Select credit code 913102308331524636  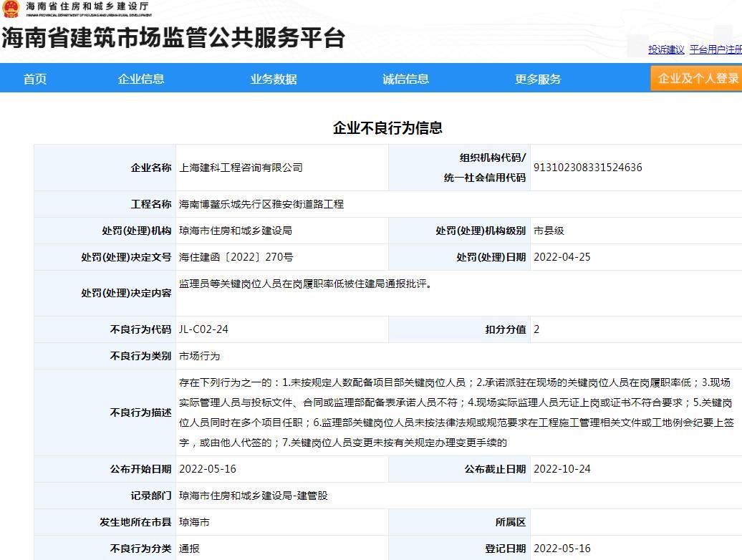(x=588, y=168)
